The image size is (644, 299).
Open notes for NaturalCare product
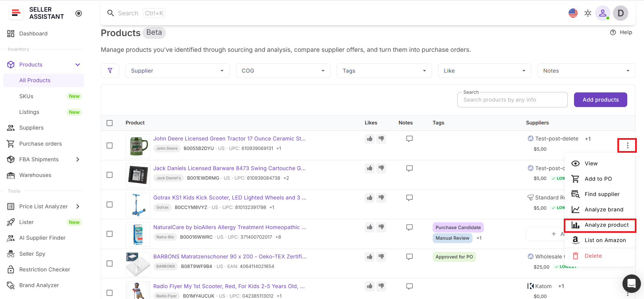pos(409,227)
